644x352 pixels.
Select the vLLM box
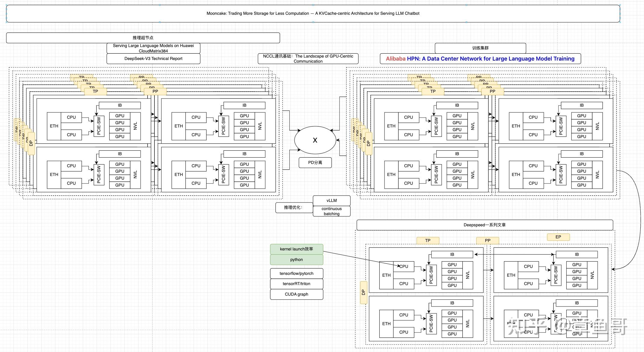[331, 200]
